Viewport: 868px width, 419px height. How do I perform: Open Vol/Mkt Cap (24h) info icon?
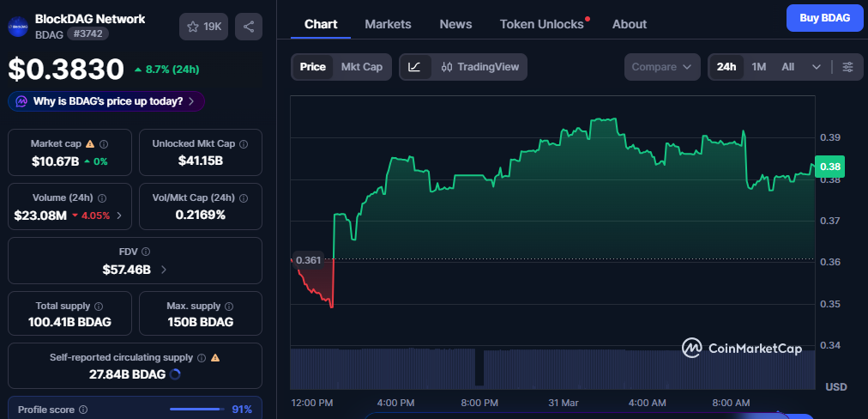click(244, 197)
